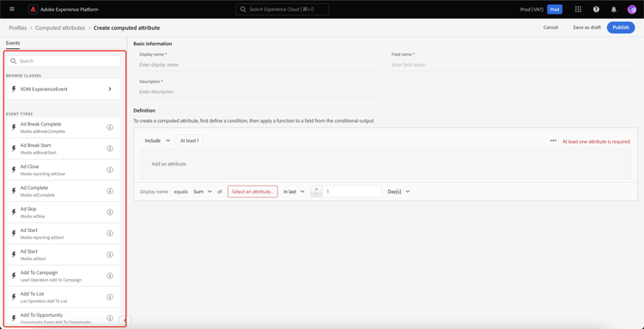Select the Add To Campaign event
This screenshot has height=329, width=644.
tap(64, 276)
